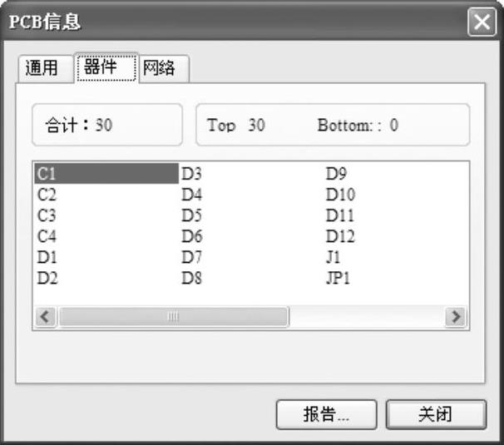Select component C2 in the list
504x445 pixels.
[x=47, y=195]
